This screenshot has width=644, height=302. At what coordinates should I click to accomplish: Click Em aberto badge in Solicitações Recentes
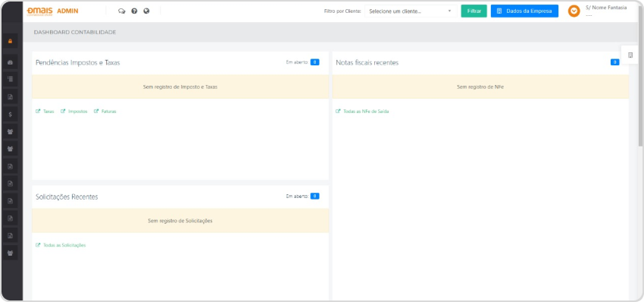314,197
